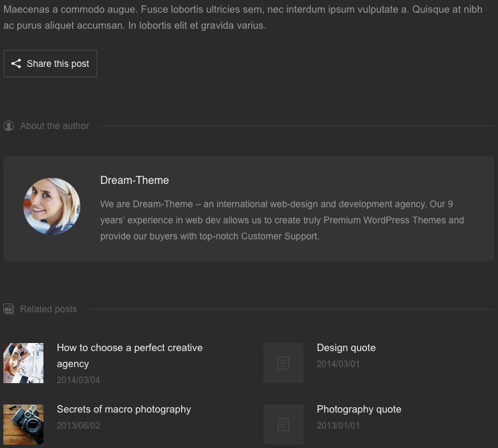Click the 2014/03/01 date under Design quote
Screen dimensions: 498x448
tap(338, 364)
